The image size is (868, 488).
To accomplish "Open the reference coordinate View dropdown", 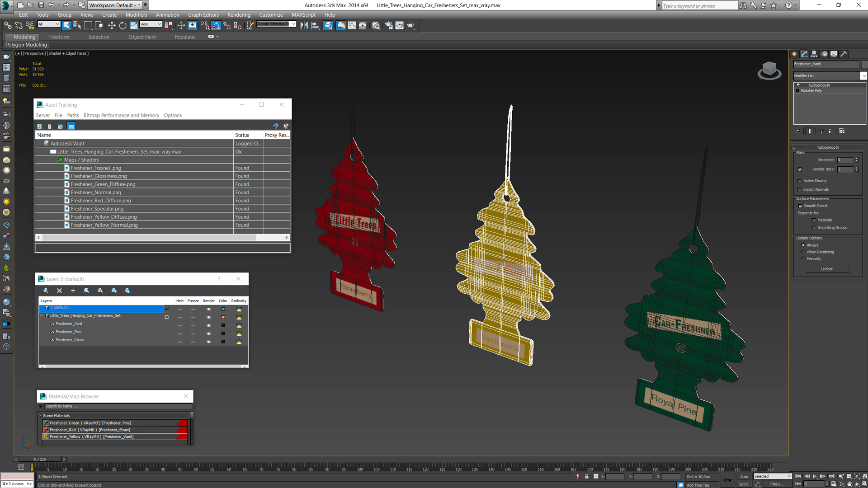I will [151, 24].
